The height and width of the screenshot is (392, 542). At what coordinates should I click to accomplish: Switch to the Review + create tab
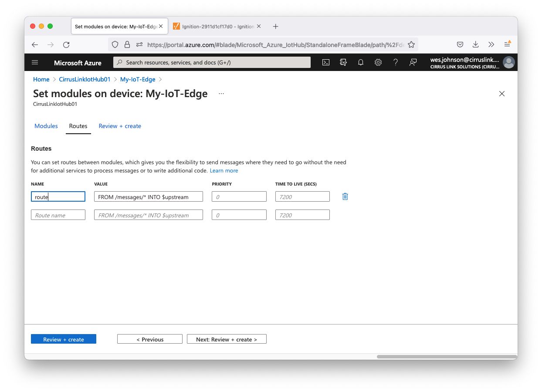click(x=120, y=126)
